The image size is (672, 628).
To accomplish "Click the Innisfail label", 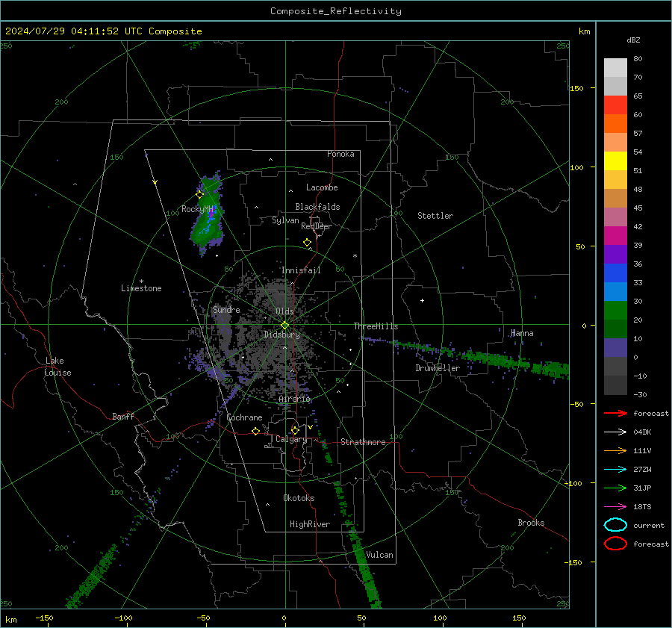I will coord(301,270).
